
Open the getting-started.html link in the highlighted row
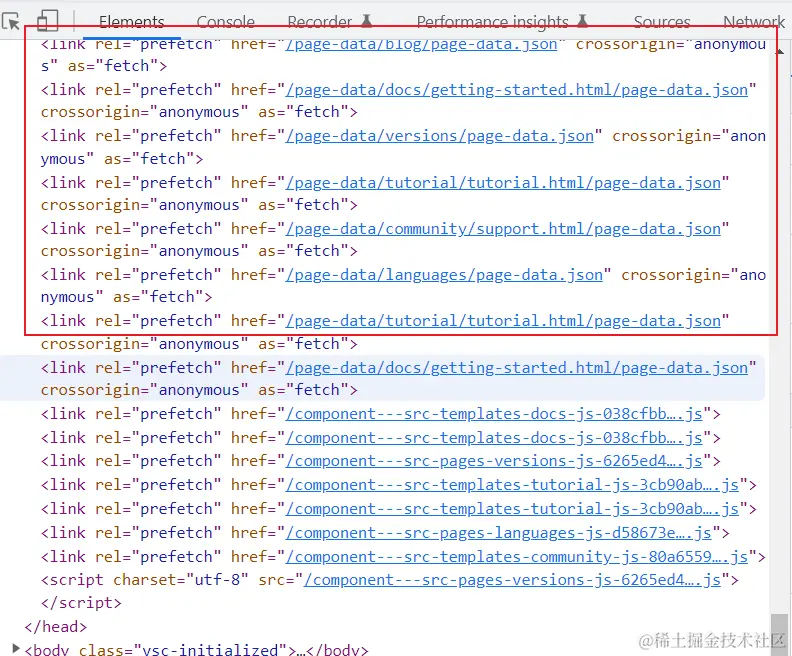[x=516, y=368]
